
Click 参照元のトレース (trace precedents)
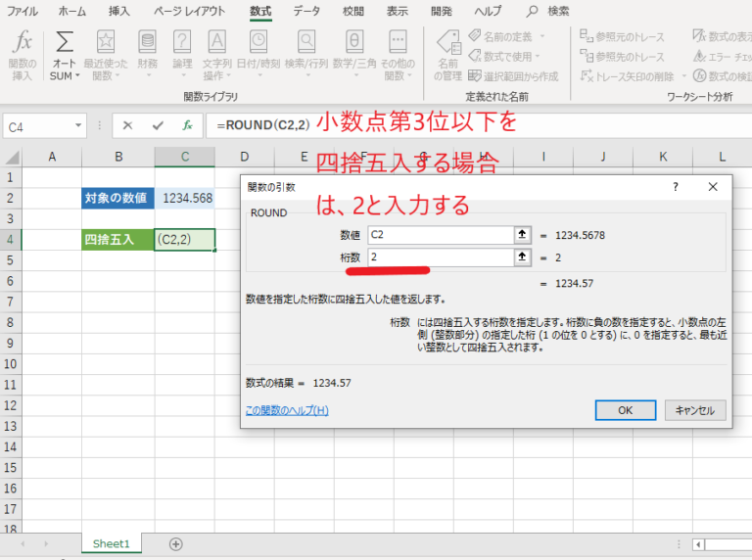[x=622, y=37]
